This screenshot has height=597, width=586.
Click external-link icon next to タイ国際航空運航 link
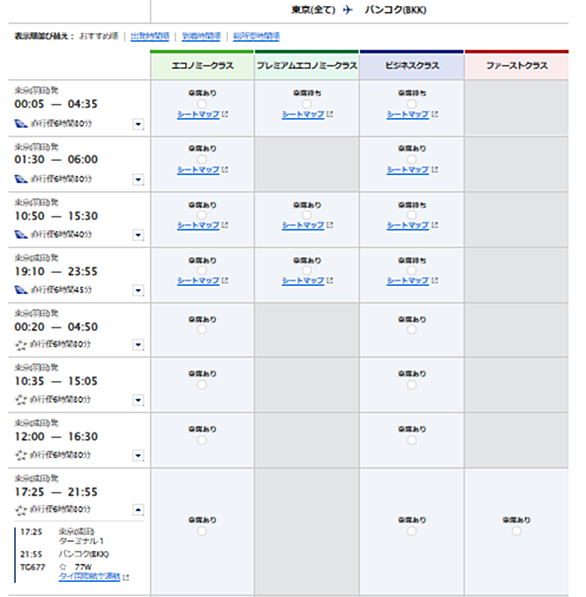pyautogui.click(x=126, y=578)
